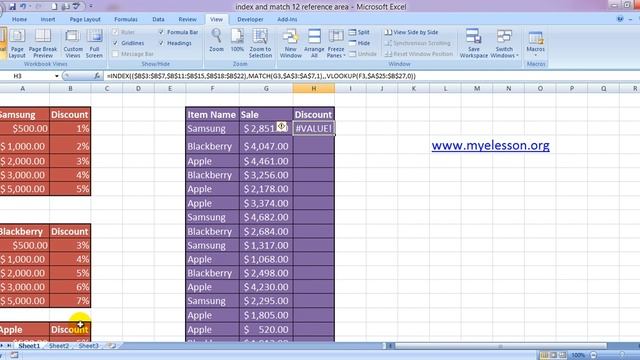Open Page Break Preview
This screenshot has height=360, width=640.
point(43,43)
